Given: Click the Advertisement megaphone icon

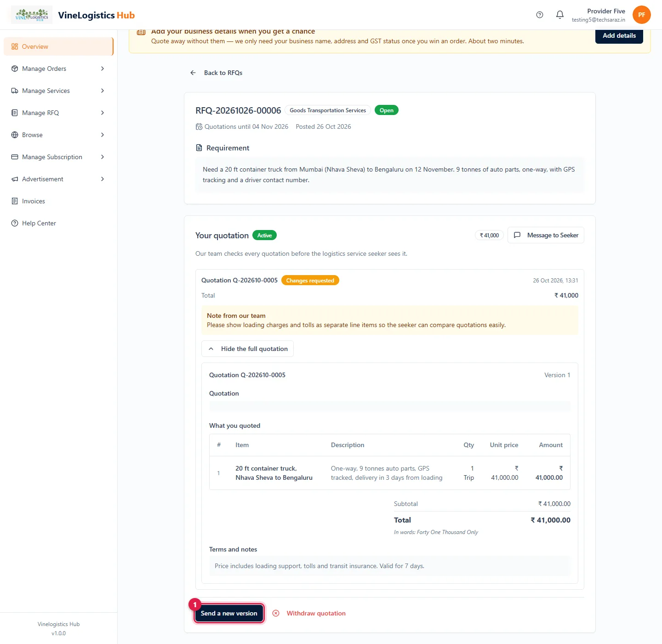Looking at the screenshot, I should coord(15,179).
